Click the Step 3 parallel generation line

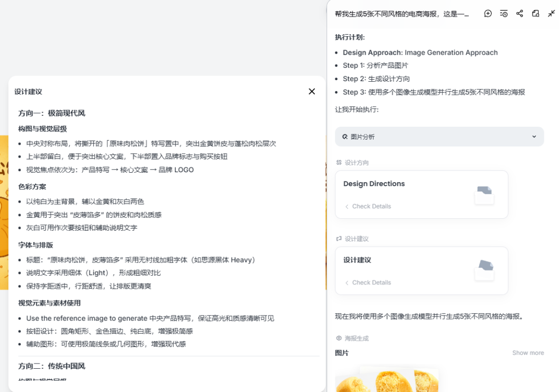click(x=434, y=92)
